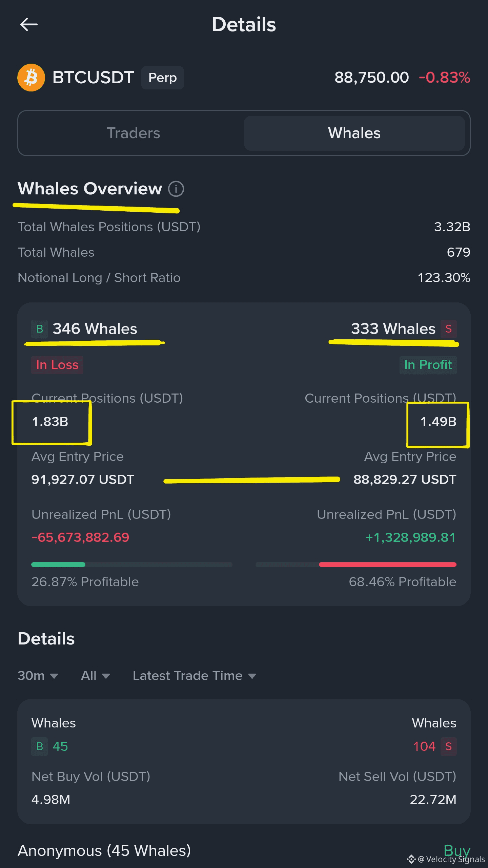Switch to the Traders tab

[x=133, y=133]
